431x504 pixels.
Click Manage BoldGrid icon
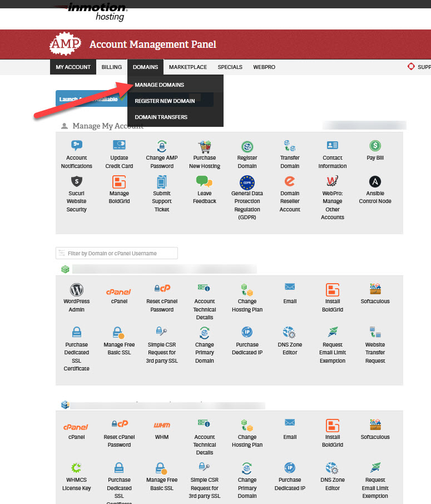pos(119,182)
